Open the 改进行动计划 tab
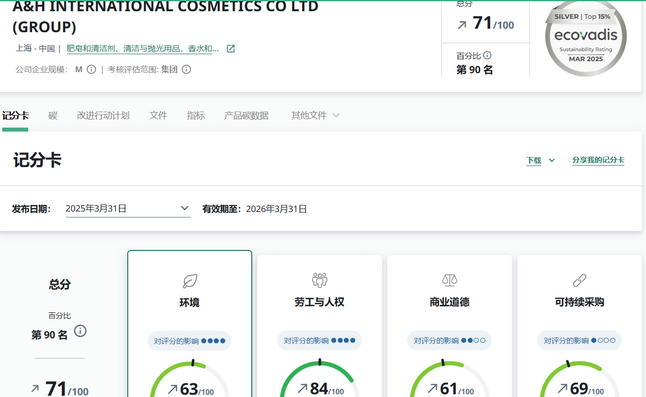Image resolution: width=646 pixels, height=397 pixels. [103, 116]
